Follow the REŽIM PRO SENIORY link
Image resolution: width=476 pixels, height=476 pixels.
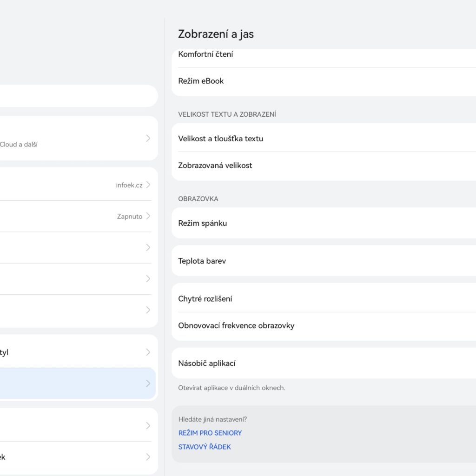pyautogui.click(x=210, y=433)
